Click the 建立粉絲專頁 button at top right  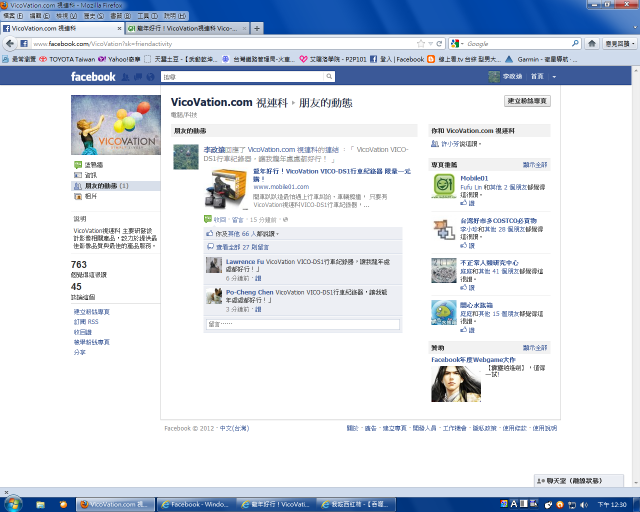pos(527,101)
